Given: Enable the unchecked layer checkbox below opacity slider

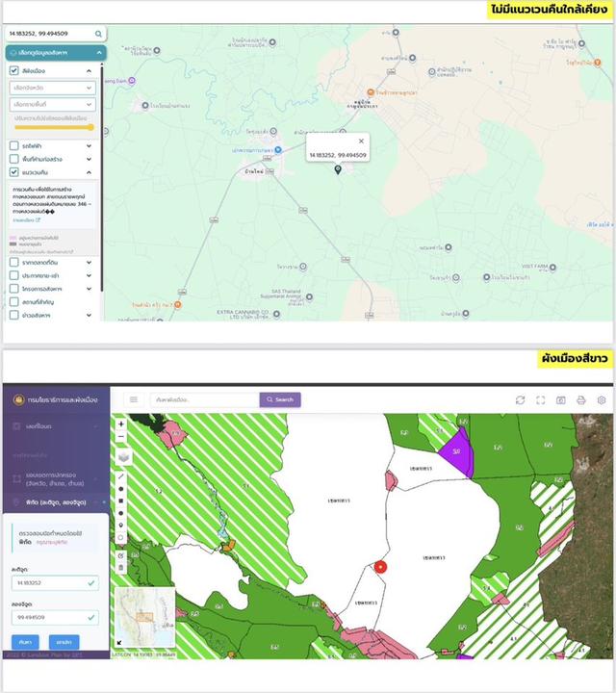Looking at the screenshot, I should pyautogui.click(x=13, y=145).
